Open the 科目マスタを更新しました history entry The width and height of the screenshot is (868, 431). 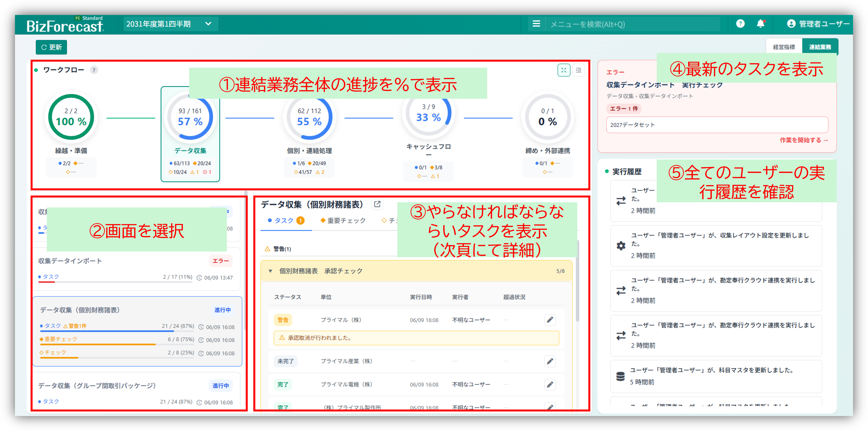pos(716,377)
